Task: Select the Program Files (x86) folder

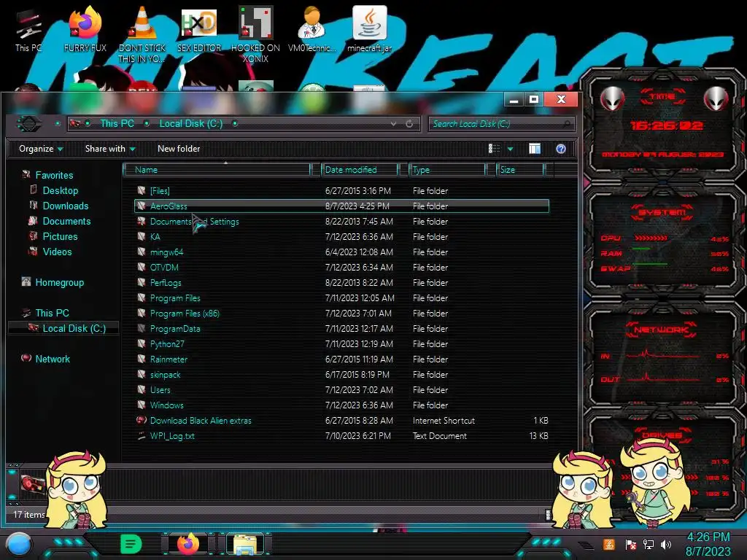Action: point(341,314)
